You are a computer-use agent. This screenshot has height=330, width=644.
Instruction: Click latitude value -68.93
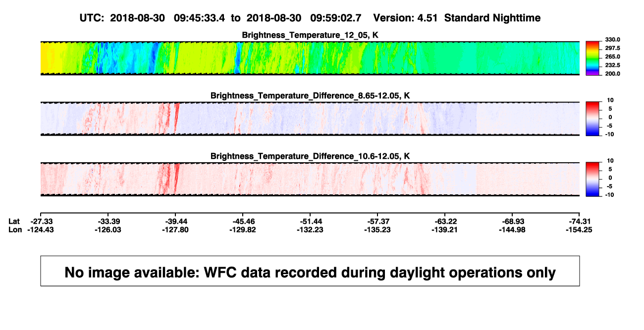point(512,221)
